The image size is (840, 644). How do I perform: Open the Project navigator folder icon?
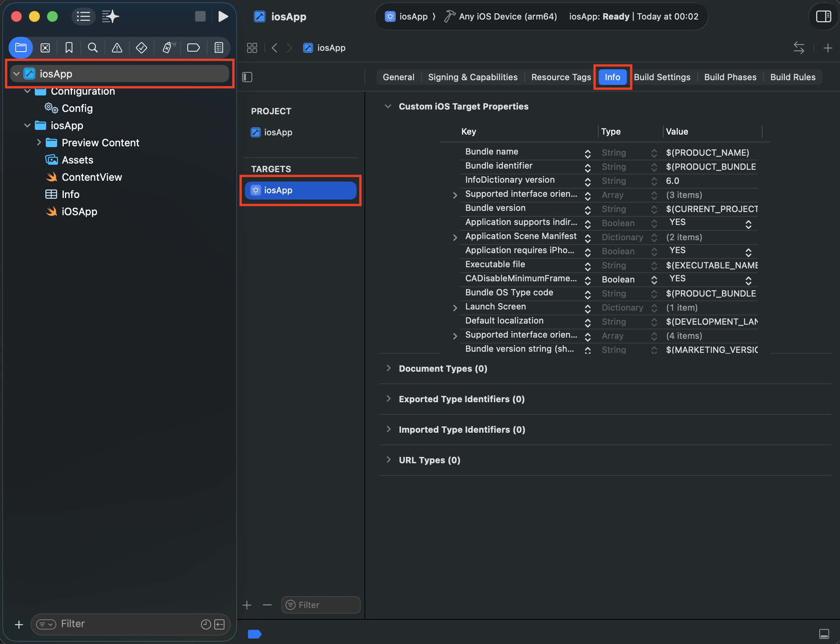[21, 48]
